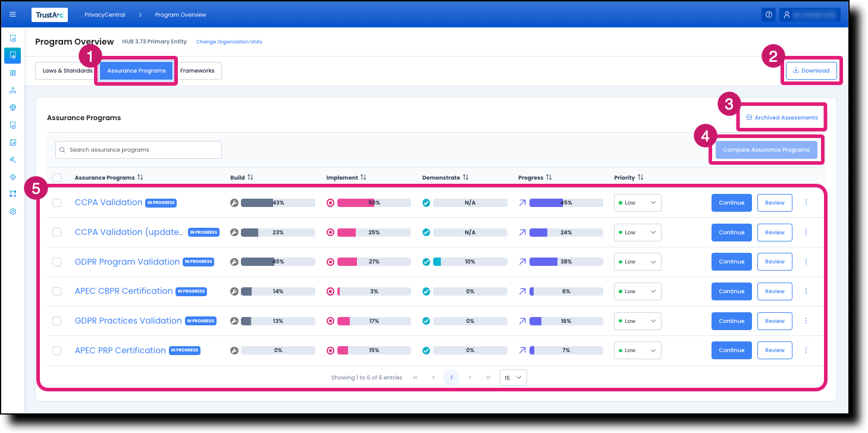
Task: Open the settings gear in sidebar
Action: click(12, 211)
